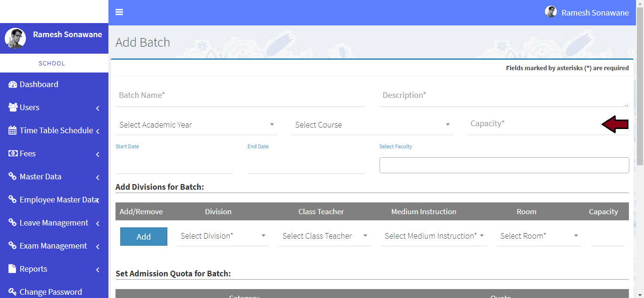Expand the Leave Management menu
Screen dimensions: 644x298
(x=54, y=223)
